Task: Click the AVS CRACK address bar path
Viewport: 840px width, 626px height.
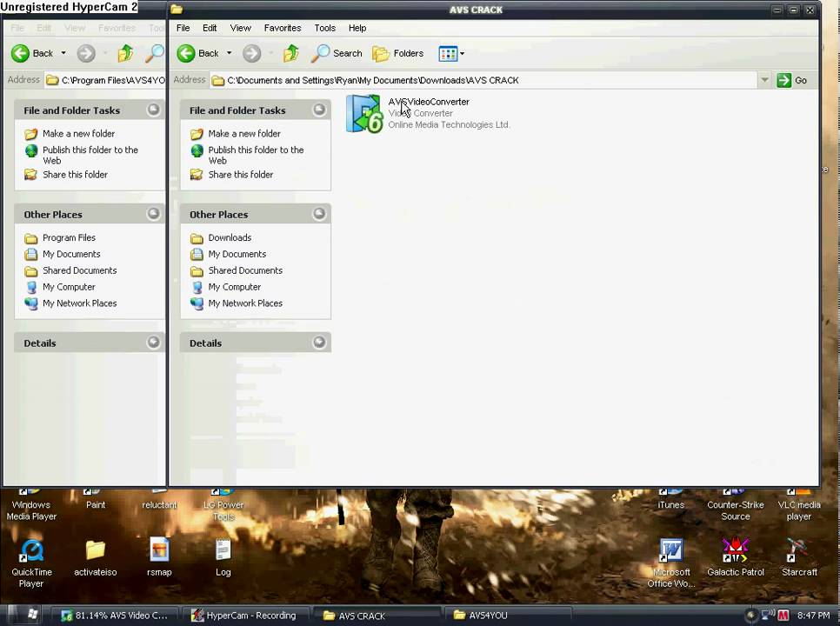Action: (373, 80)
